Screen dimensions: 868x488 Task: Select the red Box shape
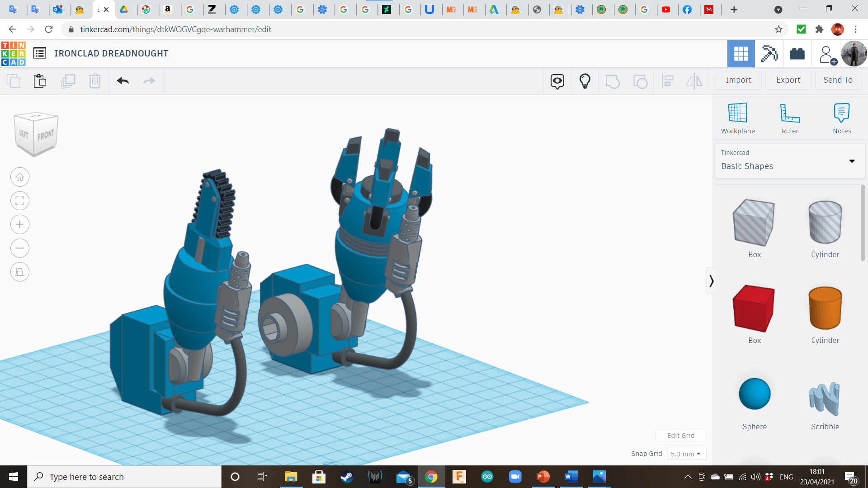754,308
